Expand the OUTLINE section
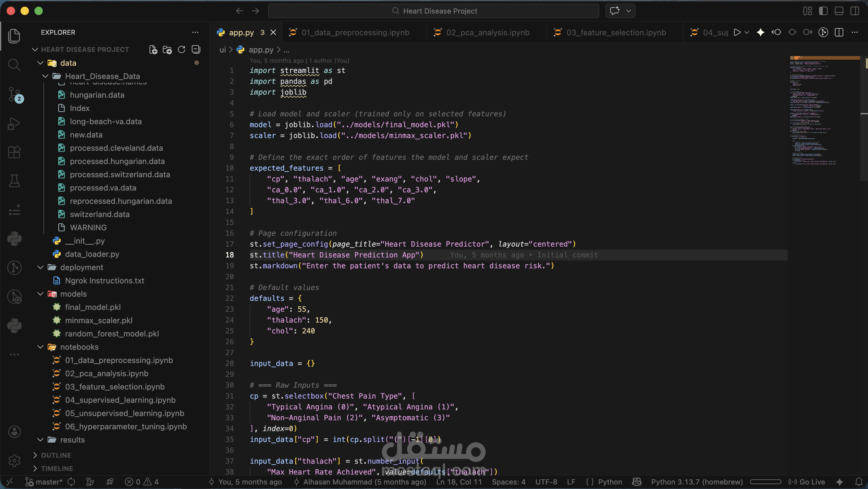The image size is (868, 489). [x=56, y=455]
